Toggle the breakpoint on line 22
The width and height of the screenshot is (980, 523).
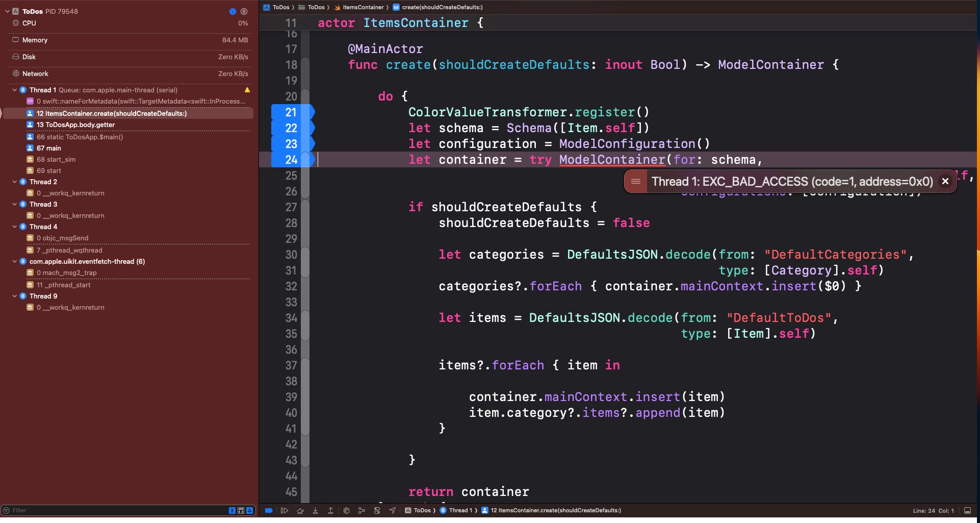pyautogui.click(x=291, y=128)
